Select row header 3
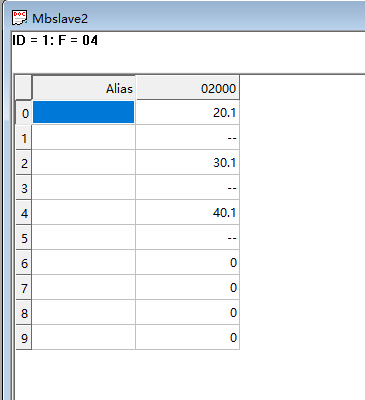The image size is (365, 400). click(x=24, y=188)
